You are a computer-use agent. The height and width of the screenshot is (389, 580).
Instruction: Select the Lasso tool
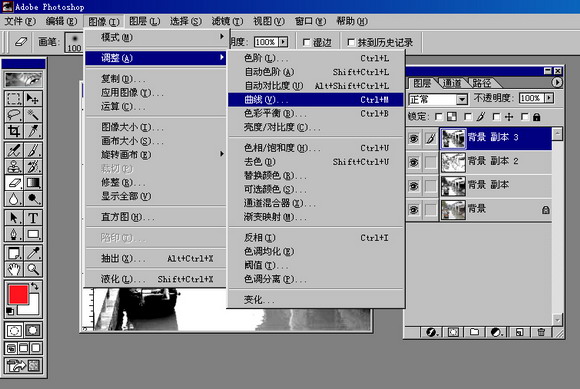point(14,115)
